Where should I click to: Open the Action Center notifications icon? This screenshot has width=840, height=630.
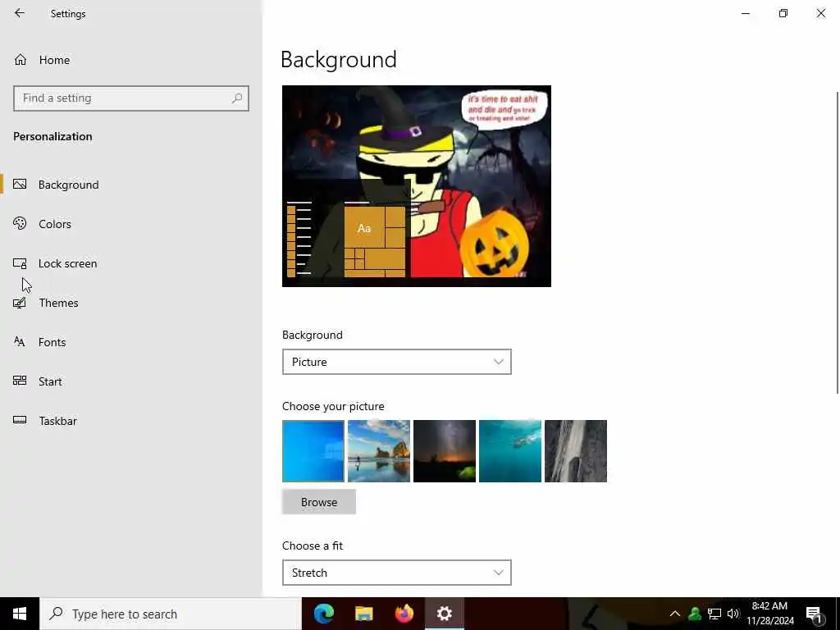815,614
